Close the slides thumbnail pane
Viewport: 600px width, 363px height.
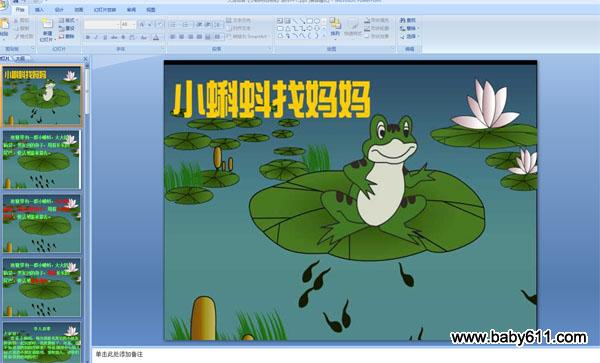pyautogui.click(x=86, y=59)
